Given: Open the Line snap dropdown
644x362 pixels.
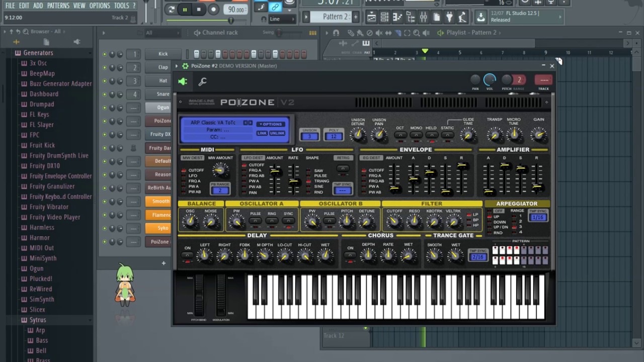Looking at the screenshot, I should pos(282,19).
